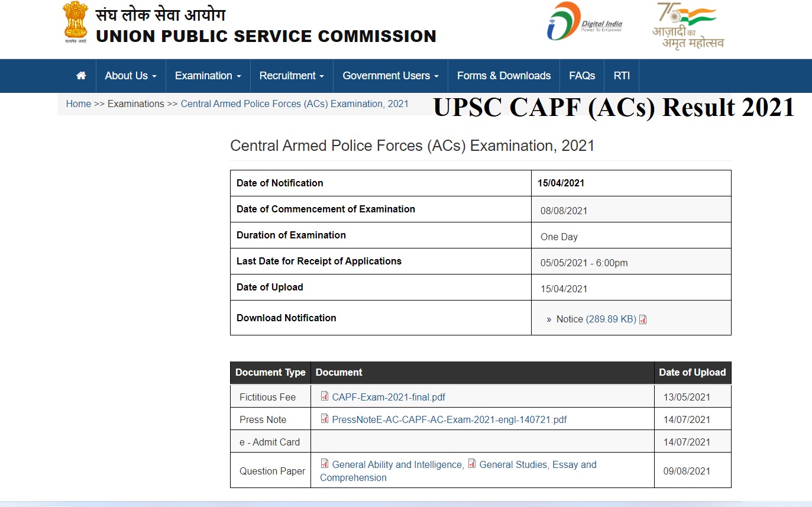The height and width of the screenshot is (507, 812).
Task: Open the FAQs menu item
Action: pyautogui.click(x=582, y=76)
